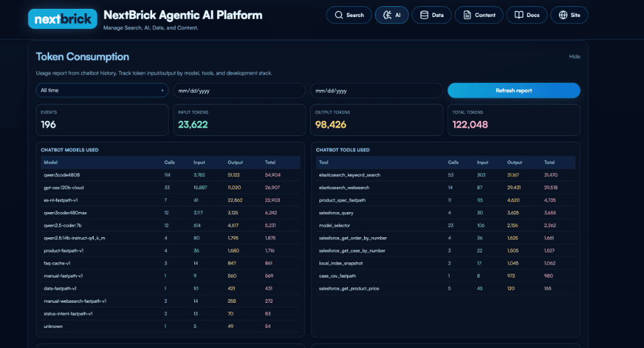This screenshot has width=644, height=348.
Task: Click the nextbrick logo
Action: click(x=62, y=19)
